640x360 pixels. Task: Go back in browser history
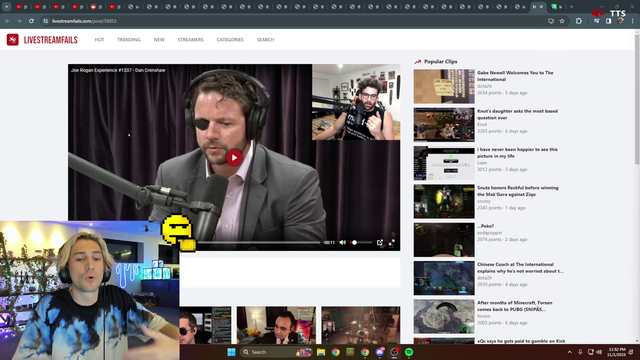[x=7, y=21]
